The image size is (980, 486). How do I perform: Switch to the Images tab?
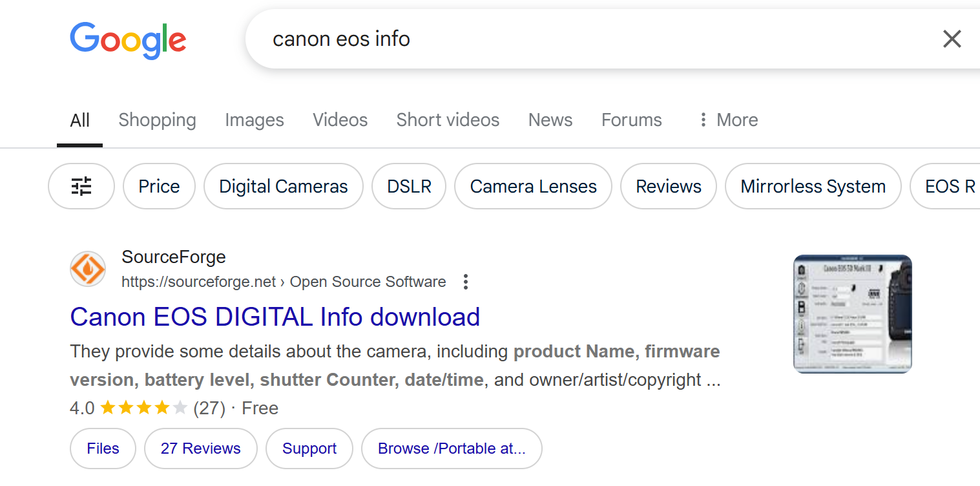coord(254,120)
